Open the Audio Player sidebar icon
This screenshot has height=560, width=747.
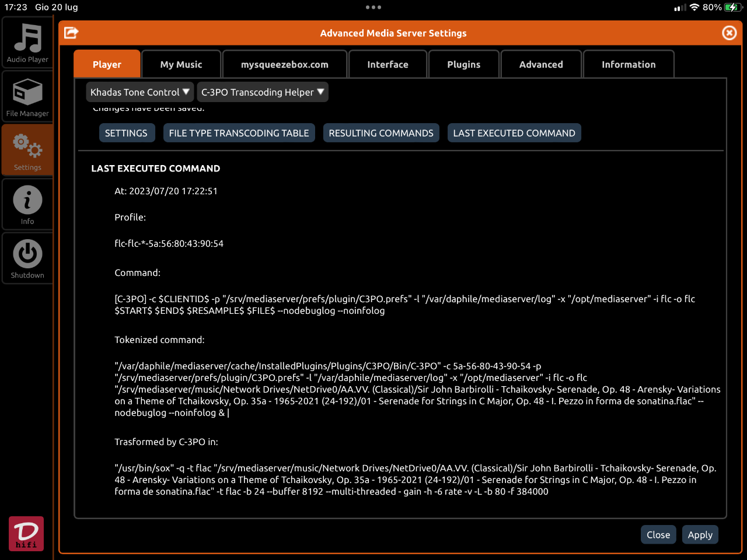click(27, 43)
